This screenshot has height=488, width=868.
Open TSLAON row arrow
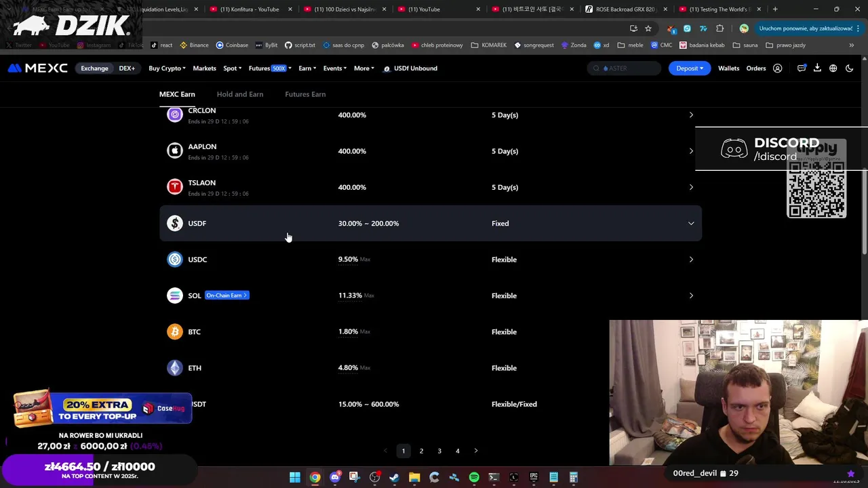click(x=691, y=187)
